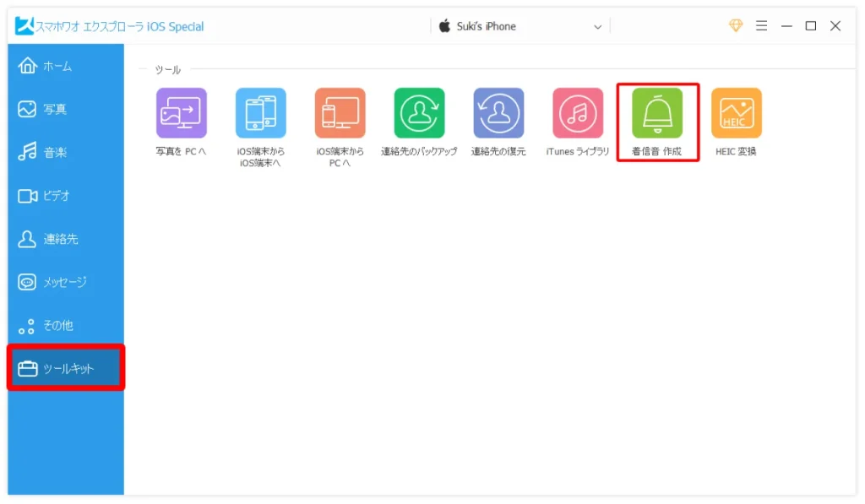Click the premium diamond icon
865x504 pixels.
[736, 26]
